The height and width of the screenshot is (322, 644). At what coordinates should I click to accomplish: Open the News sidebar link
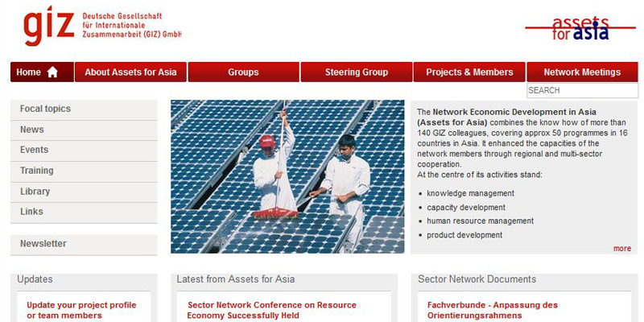click(x=32, y=130)
